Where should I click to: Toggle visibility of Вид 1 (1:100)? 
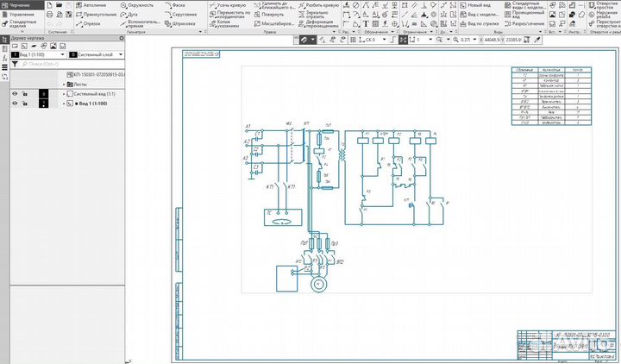pos(15,104)
